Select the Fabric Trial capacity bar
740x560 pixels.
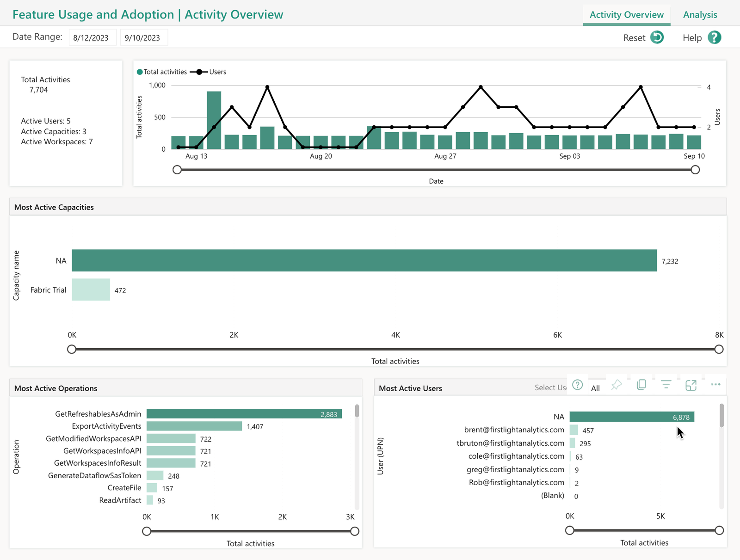pos(91,290)
